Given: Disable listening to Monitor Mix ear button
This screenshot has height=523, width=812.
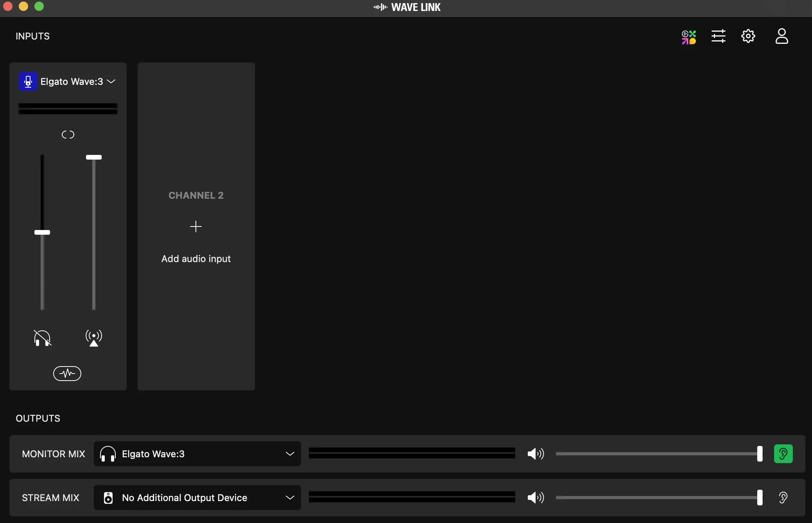Looking at the screenshot, I should 783,454.
